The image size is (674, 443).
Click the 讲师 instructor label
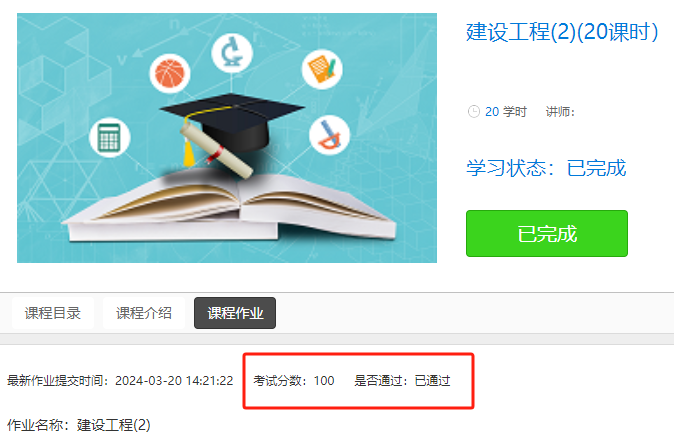tap(560, 112)
